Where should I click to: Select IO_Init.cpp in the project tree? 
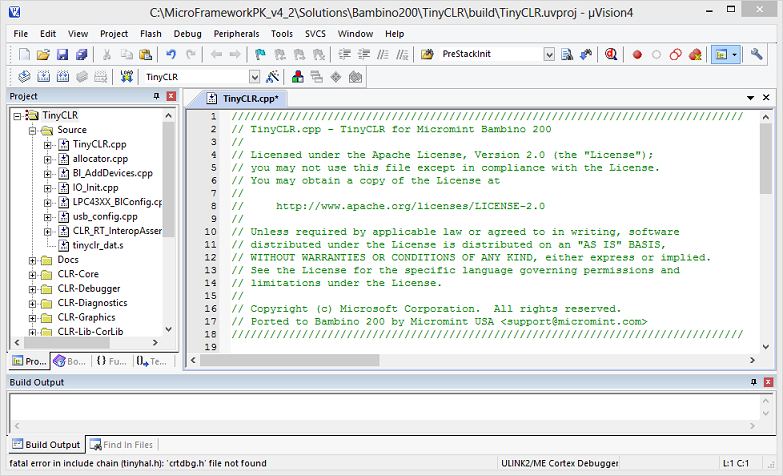tap(95, 188)
